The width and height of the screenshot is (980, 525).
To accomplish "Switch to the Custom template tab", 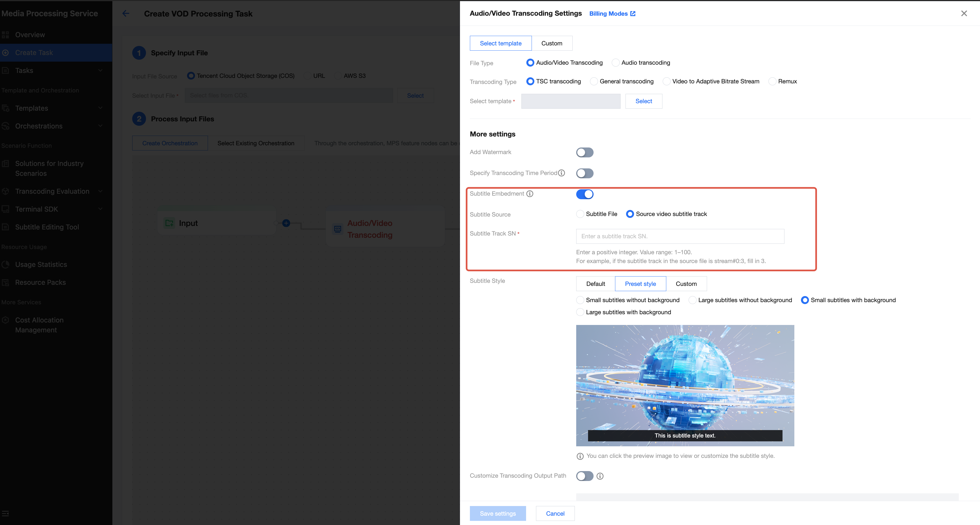I will [552, 43].
